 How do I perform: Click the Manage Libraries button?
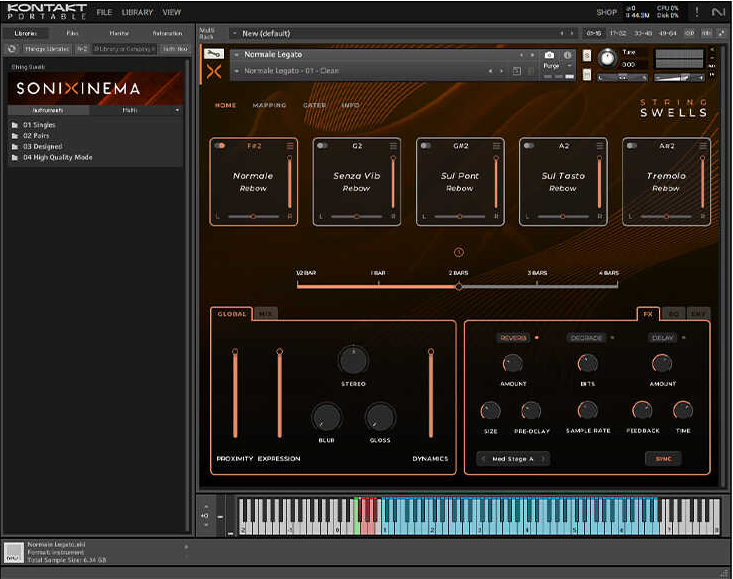[47, 49]
